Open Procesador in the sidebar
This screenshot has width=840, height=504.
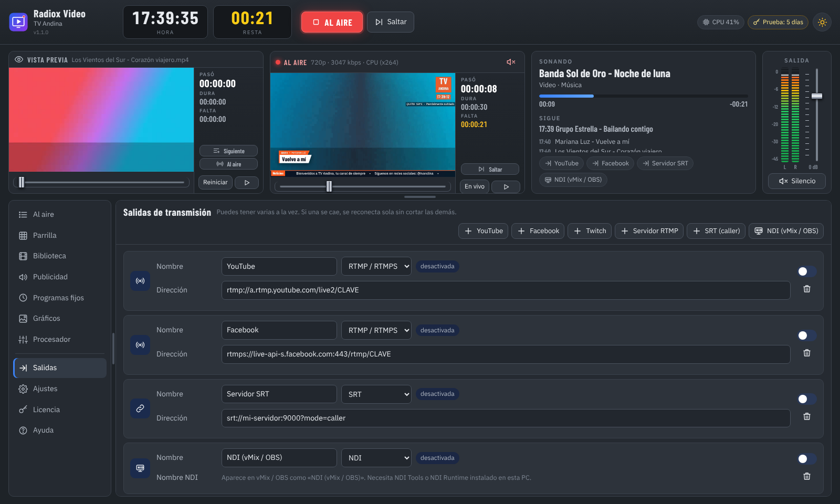point(60,340)
